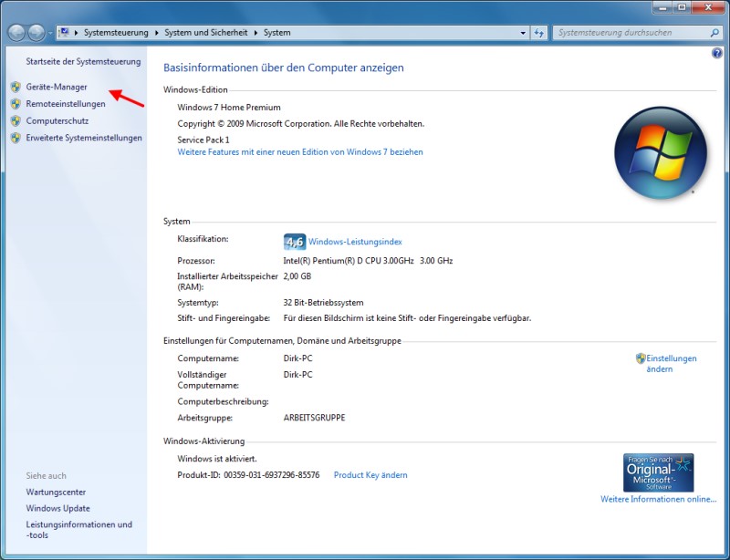Click the computer icon in address bar

click(64, 33)
